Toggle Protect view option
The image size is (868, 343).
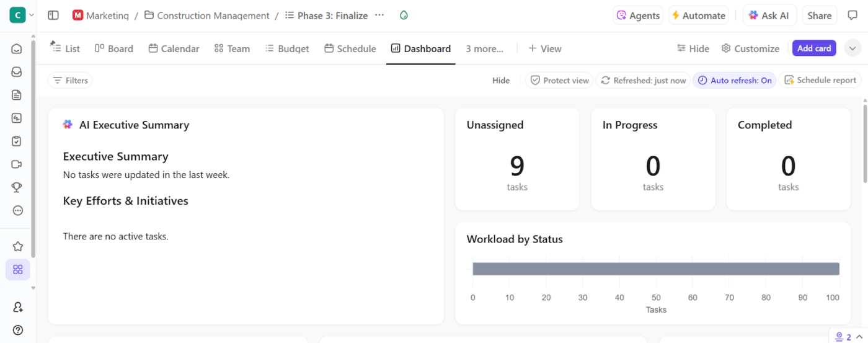tap(559, 81)
